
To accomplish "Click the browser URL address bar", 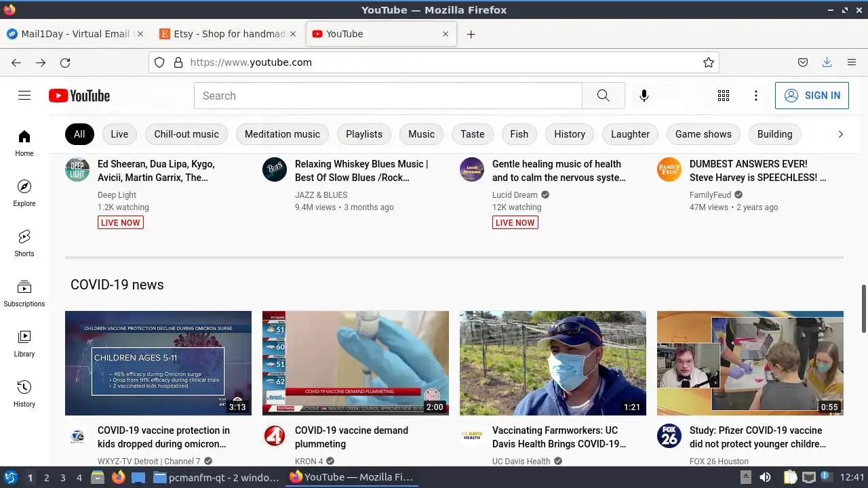I will tap(434, 62).
